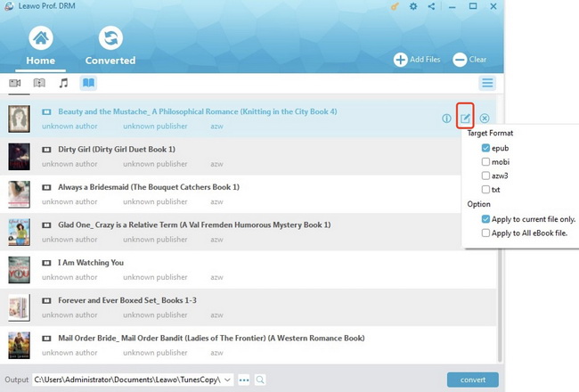Click unknown author of Mail Order Bride
The width and height of the screenshot is (579, 392).
(69, 353)
